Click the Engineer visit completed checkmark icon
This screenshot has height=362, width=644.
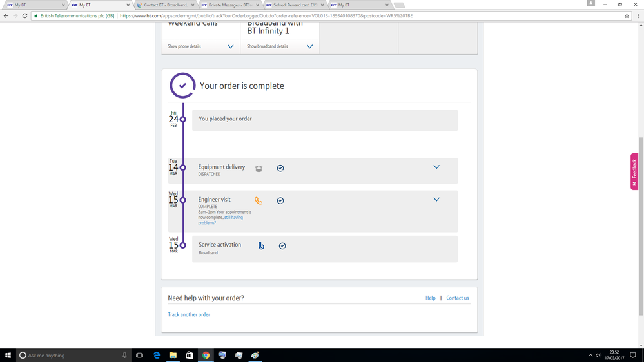click(x=280, y=201)
